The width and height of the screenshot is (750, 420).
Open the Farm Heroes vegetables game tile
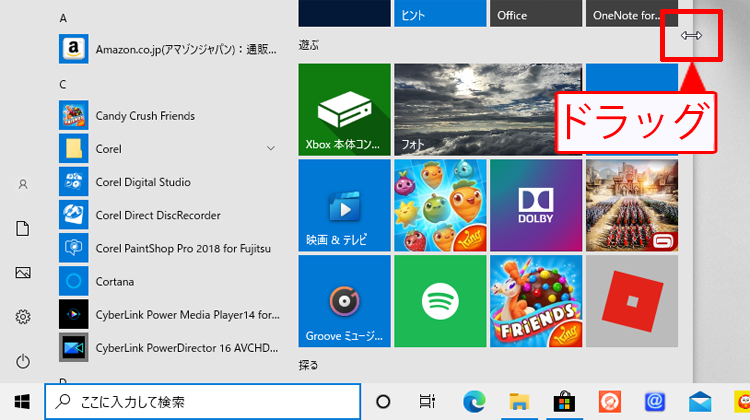coord(440,205)
